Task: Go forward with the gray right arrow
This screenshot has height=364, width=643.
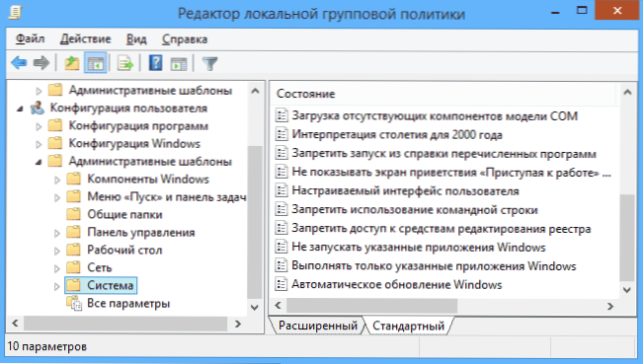Action: click(41, 63)
